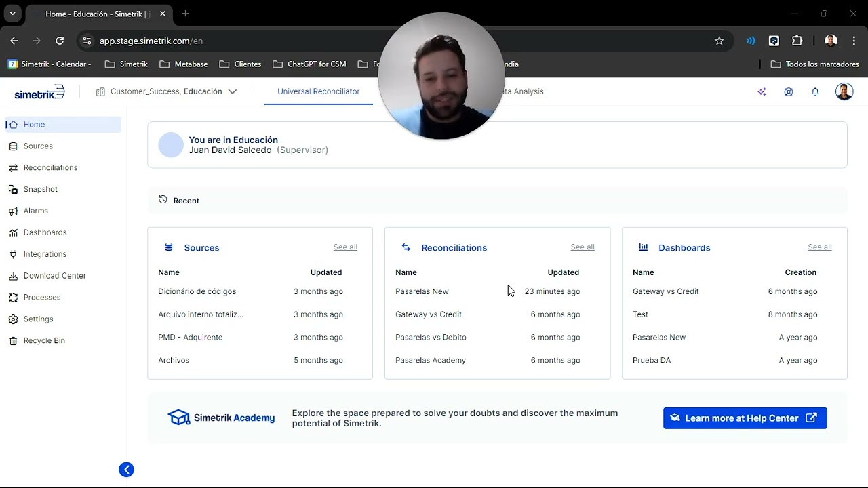Open dashboard Gateway vs Credit
Image resolution: width=868 pixels, height=488 pixels.
[x=666, y=291]
